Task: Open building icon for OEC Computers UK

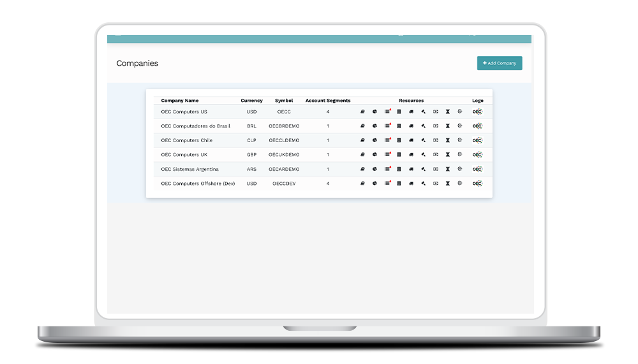Action: 399,155
